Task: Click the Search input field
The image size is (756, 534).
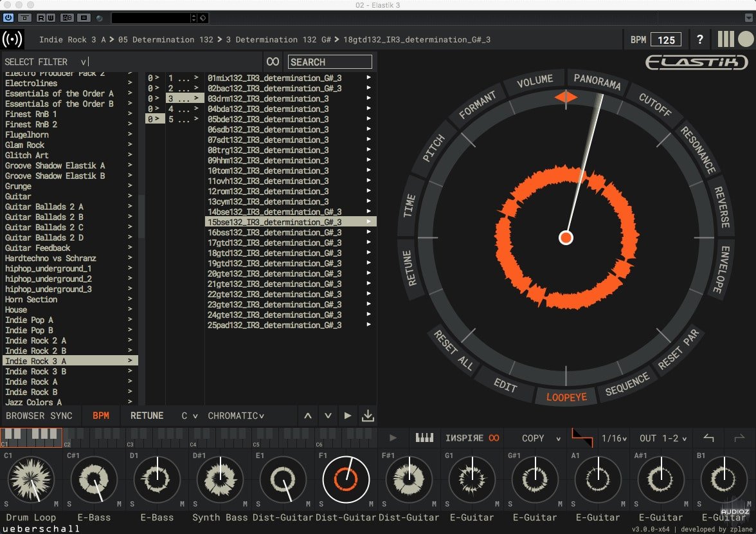Action: coord(330,62)
